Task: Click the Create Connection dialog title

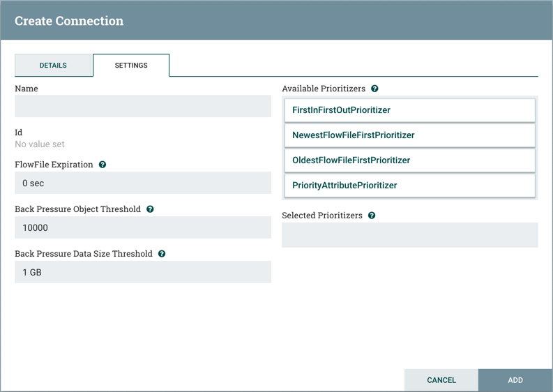Action: pos(69,21)
